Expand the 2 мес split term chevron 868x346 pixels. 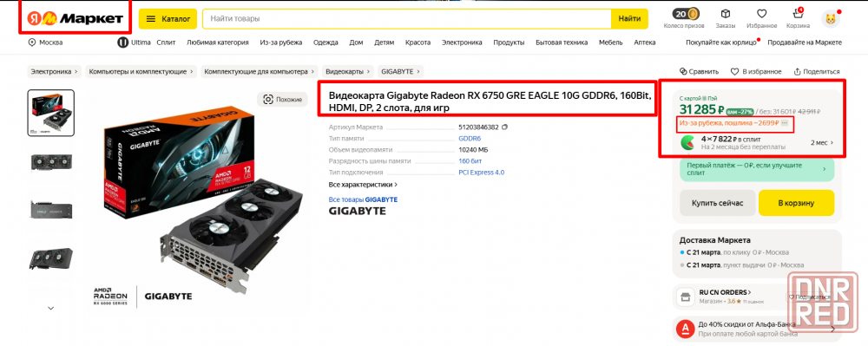click(832, 142)
